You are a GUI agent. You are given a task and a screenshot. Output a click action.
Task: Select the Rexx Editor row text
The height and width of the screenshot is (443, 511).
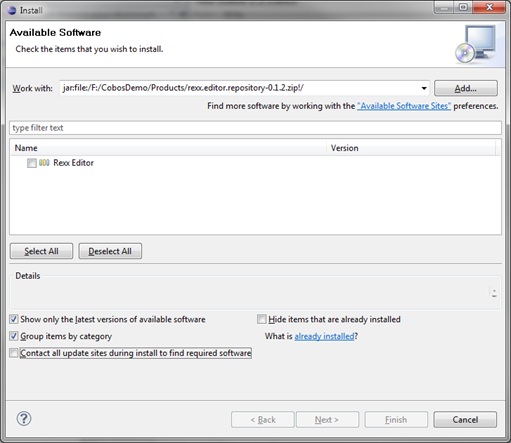pyautogui.click(x=73, y=163)
